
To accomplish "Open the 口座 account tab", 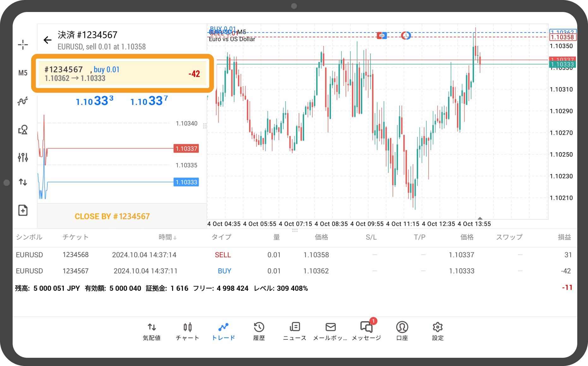I will (402, 331).
